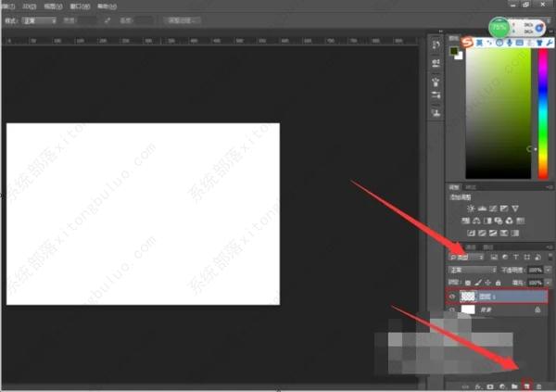Filter layers by text type icon
This screenshot has width=556, height=392.
click(x=515, y=256)
